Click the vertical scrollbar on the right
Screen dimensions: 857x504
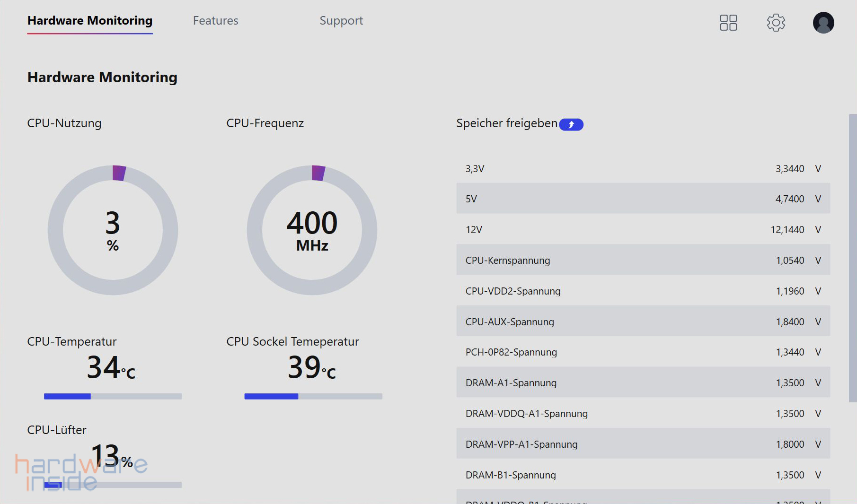[852, 258]
